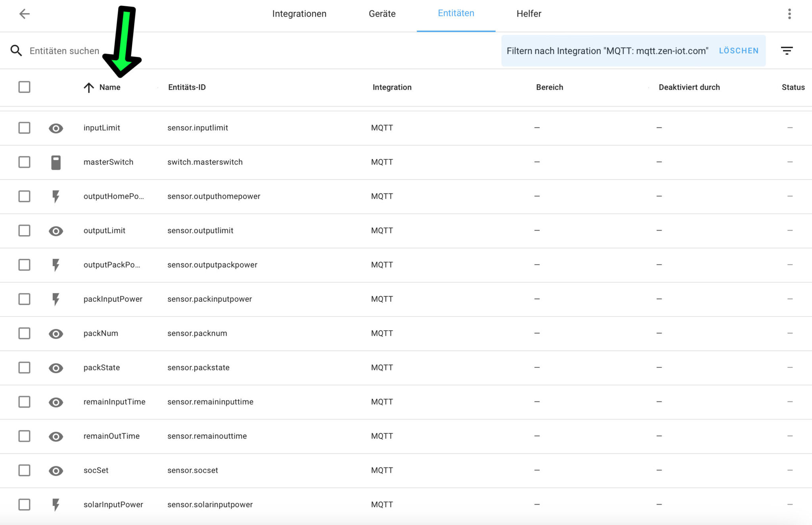
Task: Sort by the Integration column header
Action: click(392, 87)
